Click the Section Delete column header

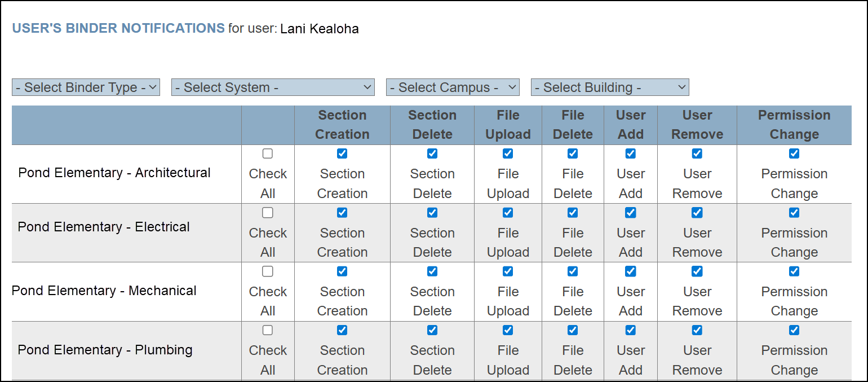(432, 125)
